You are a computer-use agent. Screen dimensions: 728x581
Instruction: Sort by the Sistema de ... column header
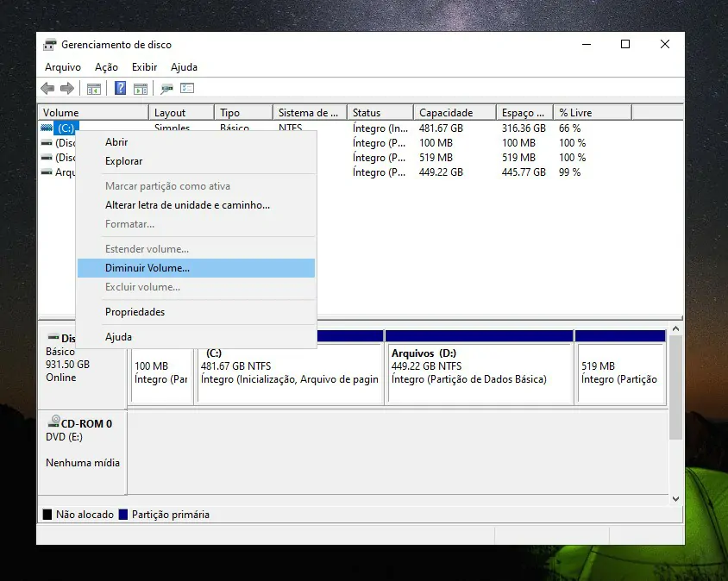(310, 113)
